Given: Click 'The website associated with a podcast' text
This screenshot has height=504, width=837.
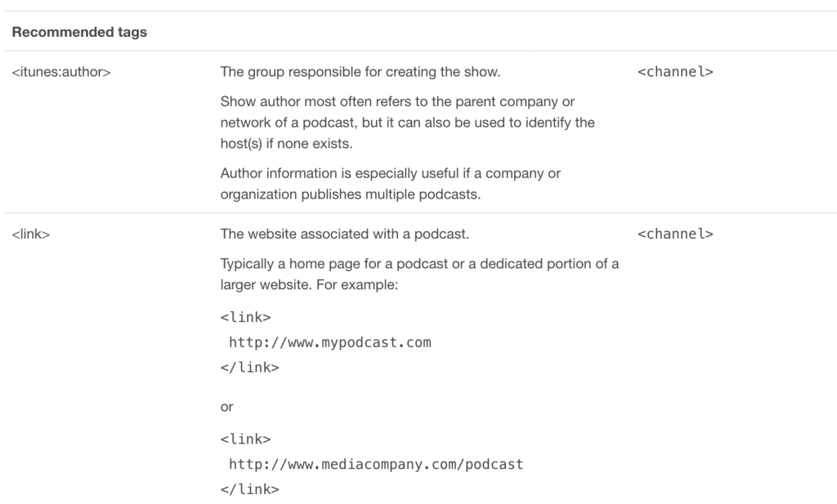Looking at the screenshot, I should coord(344,234).
